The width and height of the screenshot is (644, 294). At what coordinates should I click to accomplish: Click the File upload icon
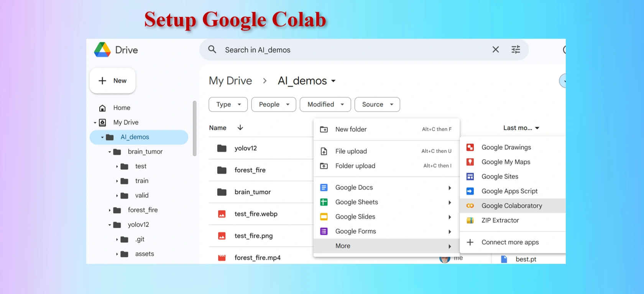click(324, 151)
